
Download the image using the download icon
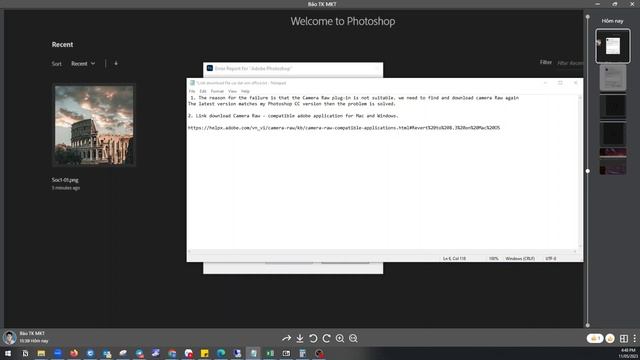300,338
